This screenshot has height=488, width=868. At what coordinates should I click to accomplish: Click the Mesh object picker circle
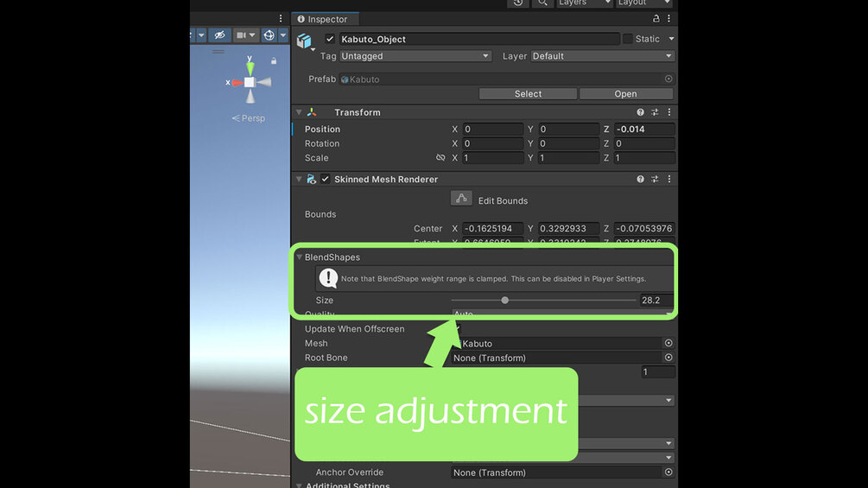coord(668,343)
